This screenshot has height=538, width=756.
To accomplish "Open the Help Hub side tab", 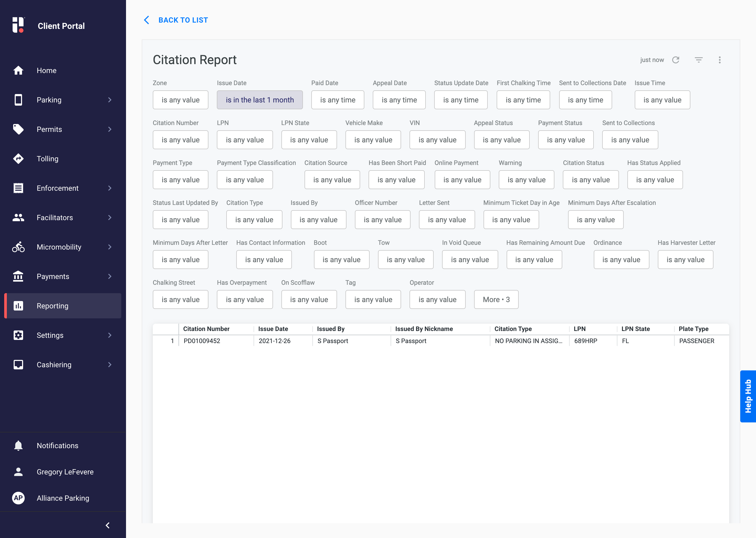I will [x=748, y=396].
